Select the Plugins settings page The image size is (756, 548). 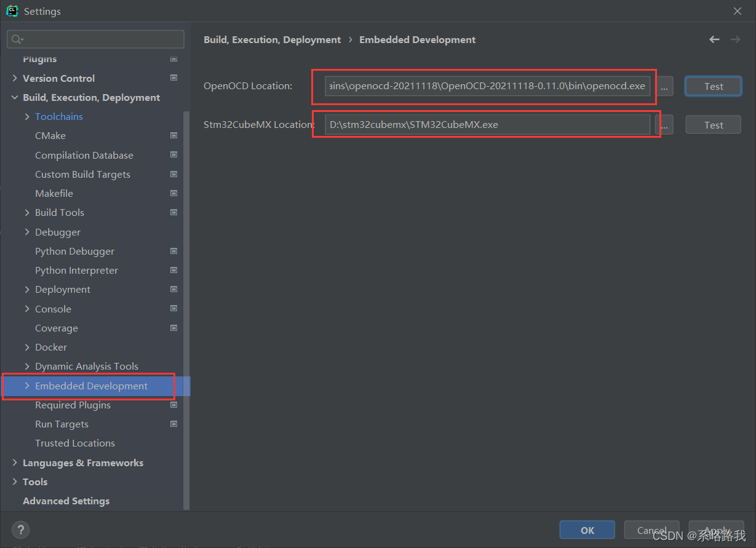pos(39,59)
